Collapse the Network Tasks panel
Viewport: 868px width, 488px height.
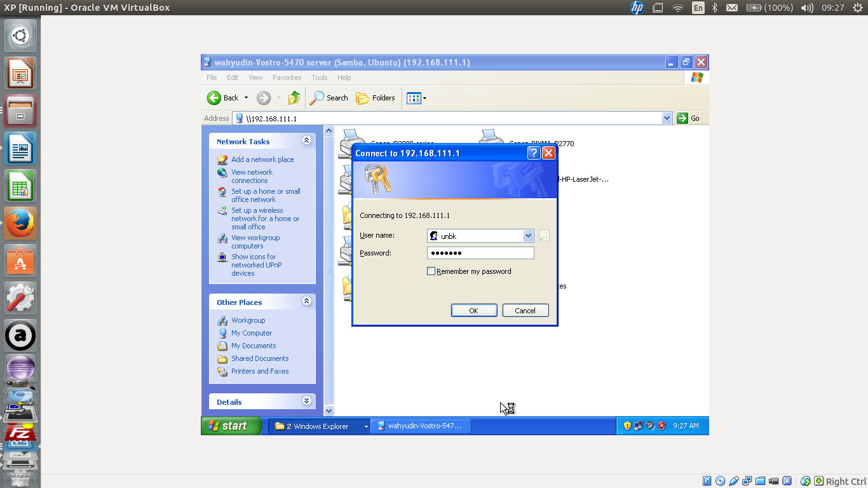(307, 140)
